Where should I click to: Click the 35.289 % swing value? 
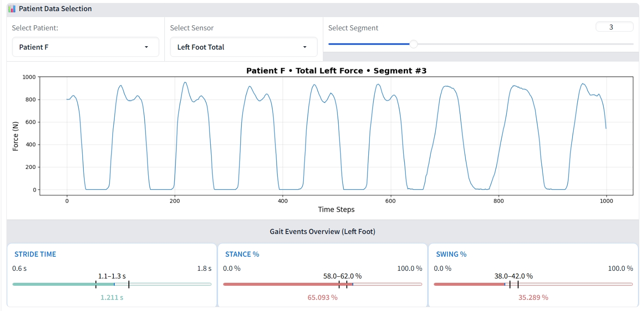click(533, 297)
